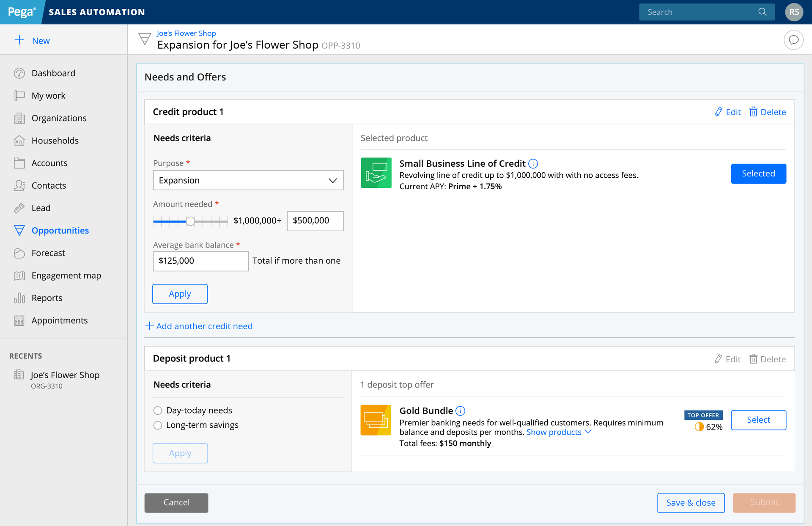Click the Credit product 1 Edit pencil icon
This screenshot has height=526, width=812.
coord(719,112)
